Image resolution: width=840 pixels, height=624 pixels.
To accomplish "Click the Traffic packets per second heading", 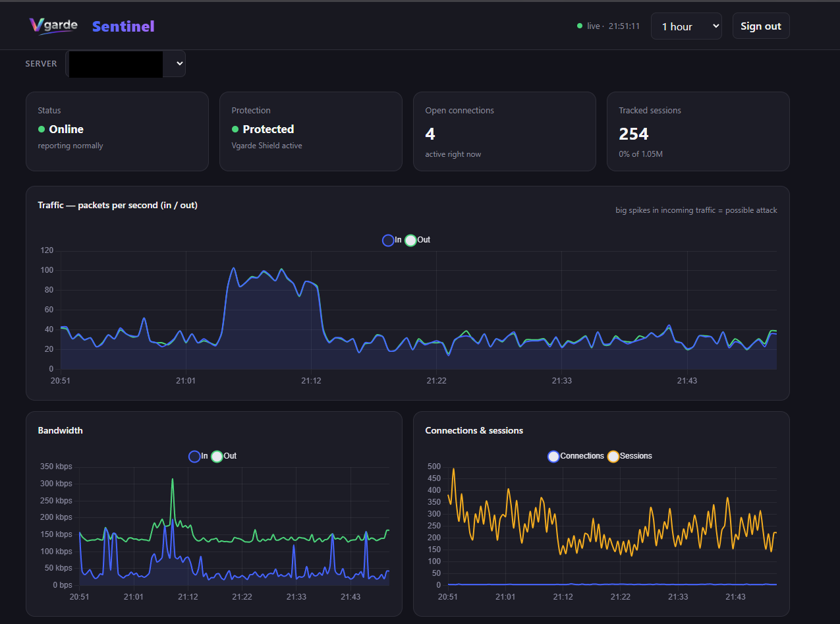I will click(x=118, y=205).
